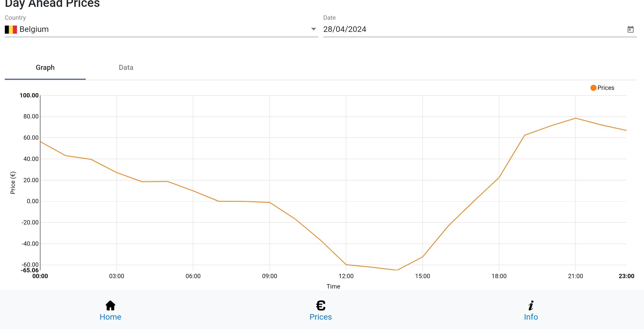Click the Home house icon

(110, 305)
